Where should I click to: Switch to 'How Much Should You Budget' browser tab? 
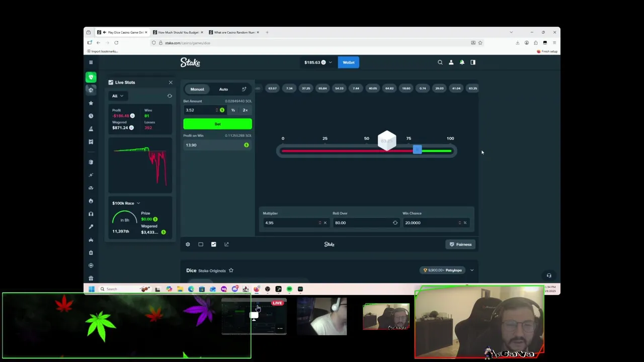[x=178, y=32]
